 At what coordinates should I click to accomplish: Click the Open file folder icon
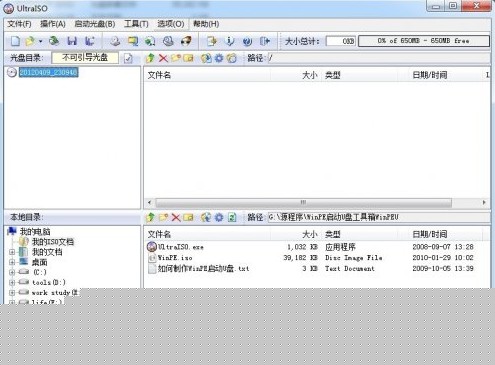coord(30,41)
